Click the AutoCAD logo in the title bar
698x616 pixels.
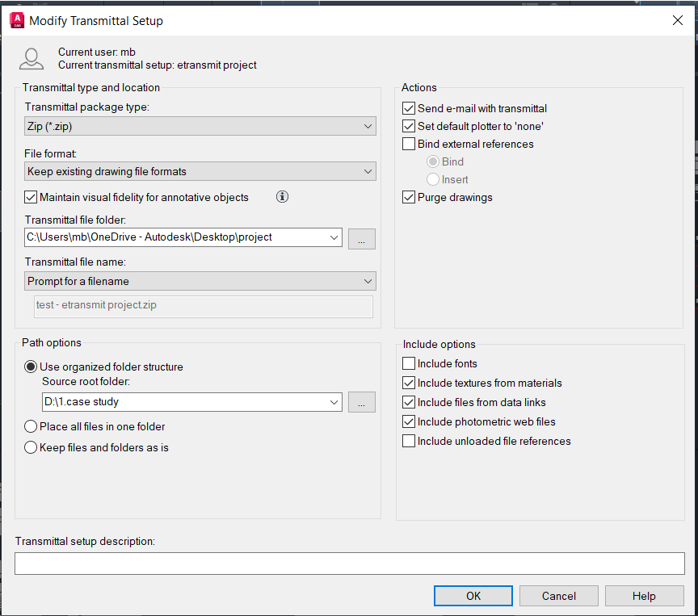pos(15,21)
